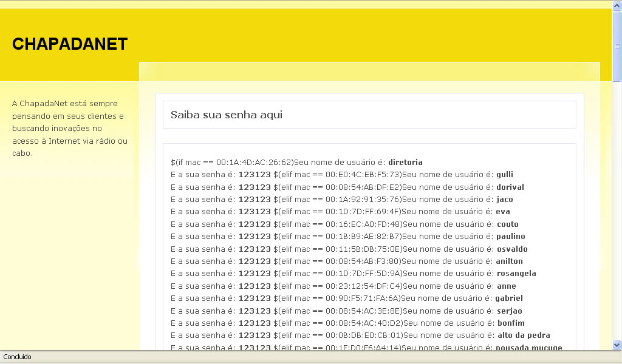
Task: Click the username 'diretoria'
Action: 405,163
